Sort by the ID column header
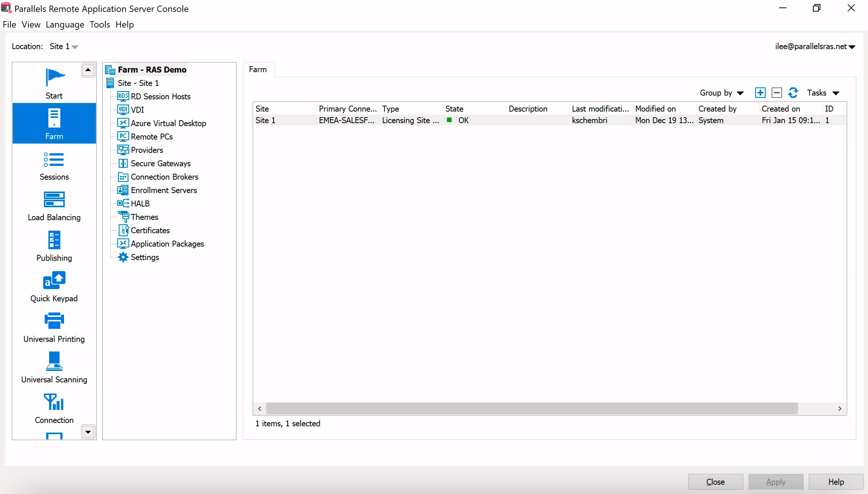868x494 pixels. click(x=835, y=109)
